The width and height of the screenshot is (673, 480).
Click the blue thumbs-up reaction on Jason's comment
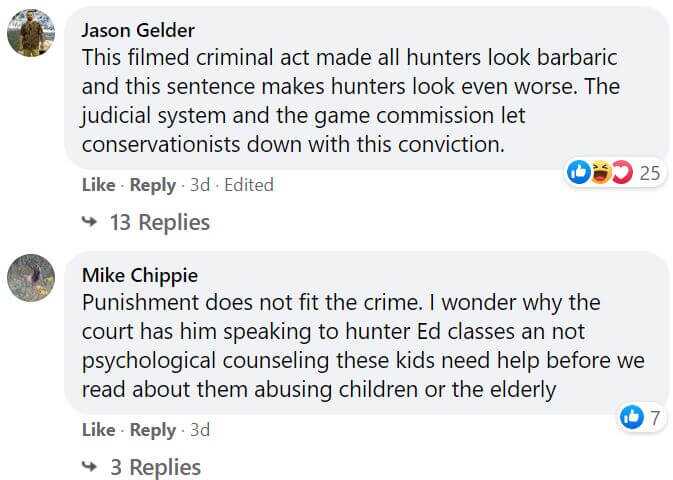point(579,173)
